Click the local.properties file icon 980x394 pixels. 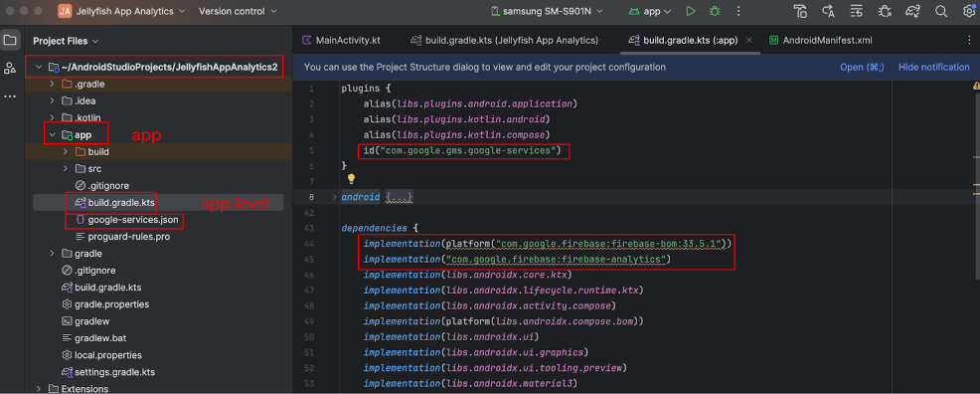[x=68, y=354]
